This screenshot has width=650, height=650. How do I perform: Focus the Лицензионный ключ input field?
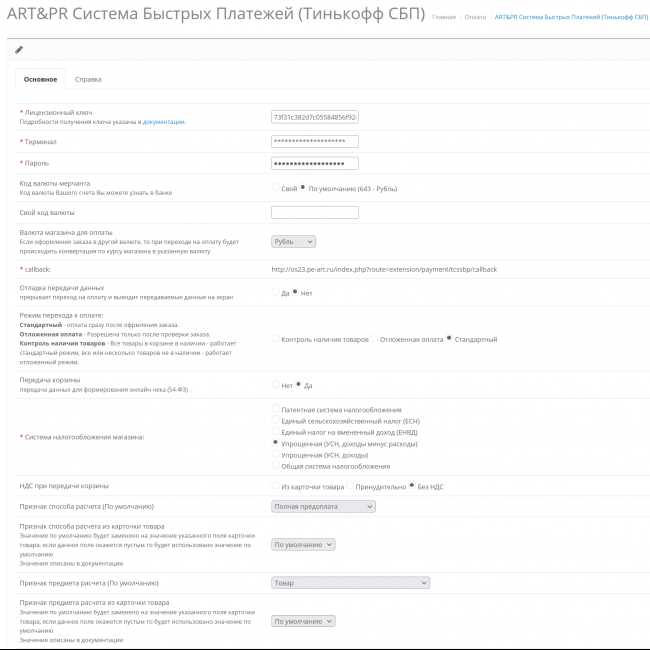pyautogui.click(x=314, y=117)
